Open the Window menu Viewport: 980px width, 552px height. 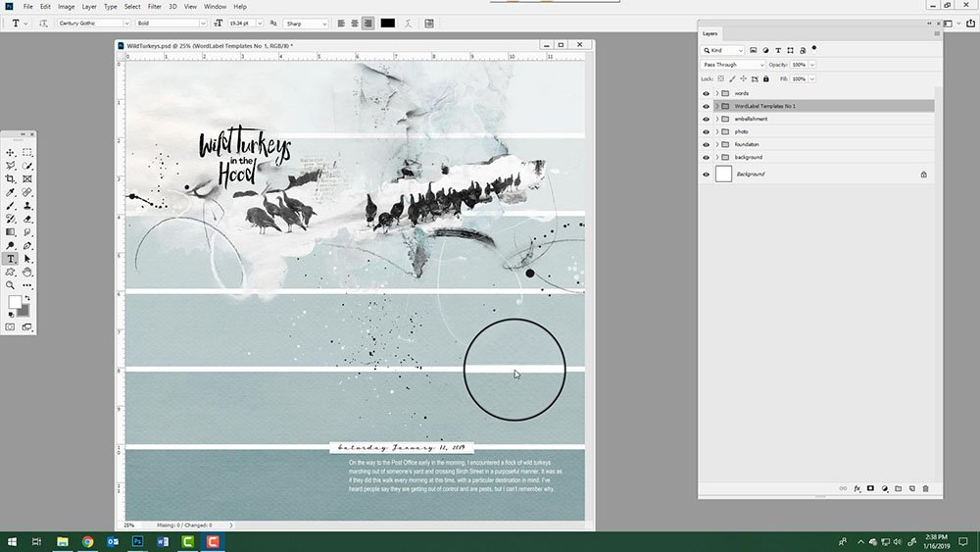(215, 6)
